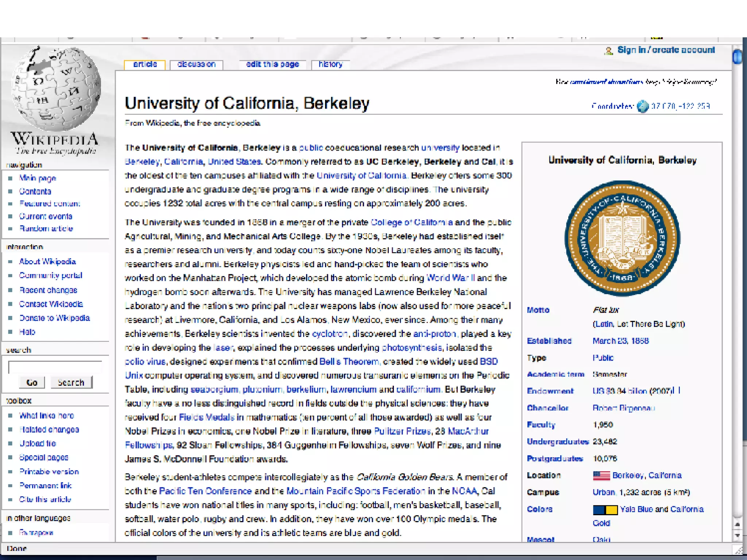Viewport: 747px width, 560px height.
Task: Follow the Bell's Theorem link
Action: 349,362
